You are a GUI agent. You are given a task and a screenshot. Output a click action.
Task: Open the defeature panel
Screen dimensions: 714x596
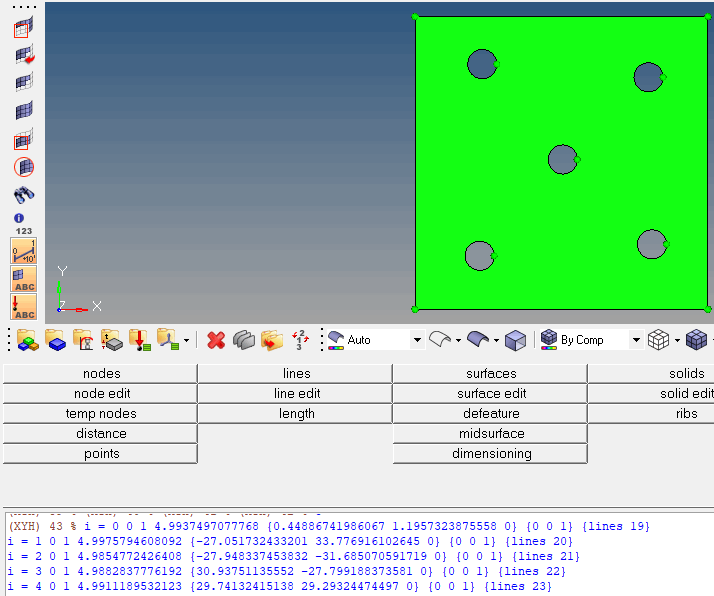point(490,413)
